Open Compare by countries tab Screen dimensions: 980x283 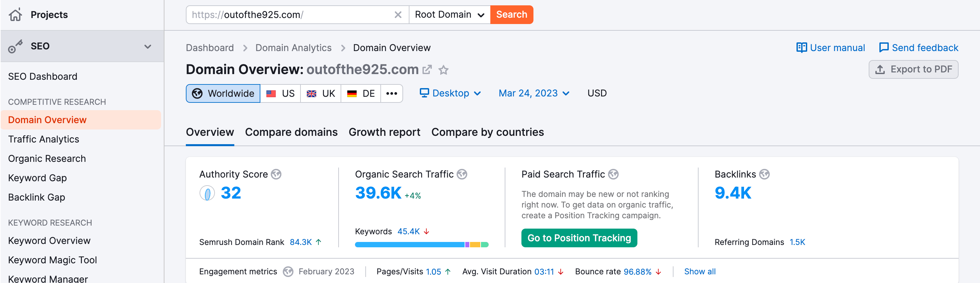point(487,132)
